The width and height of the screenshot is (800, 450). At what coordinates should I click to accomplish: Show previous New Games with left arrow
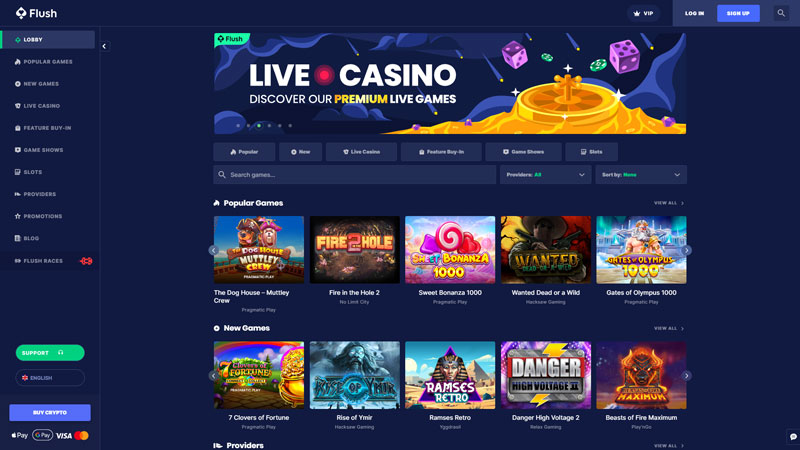pyautogui.click(x=213, y=376)
